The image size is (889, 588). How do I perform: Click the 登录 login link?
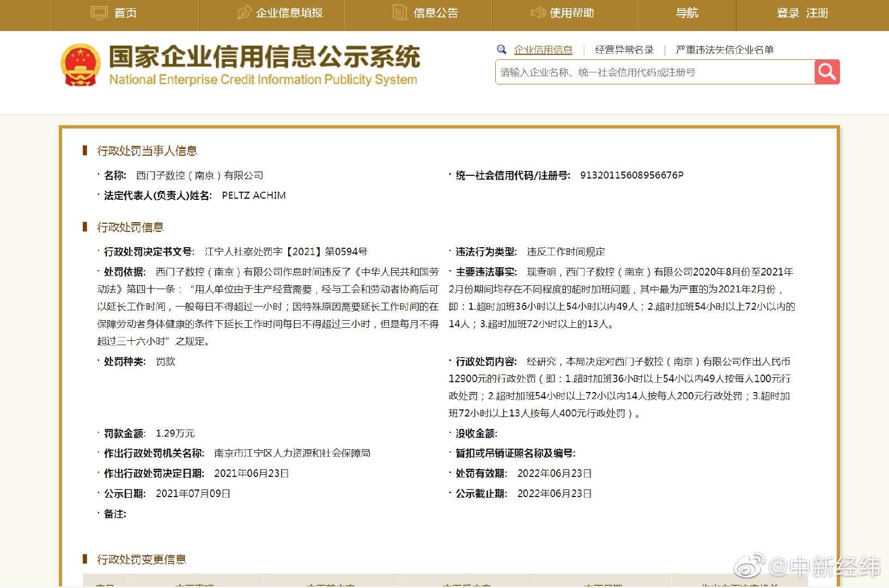coord(788,13)
